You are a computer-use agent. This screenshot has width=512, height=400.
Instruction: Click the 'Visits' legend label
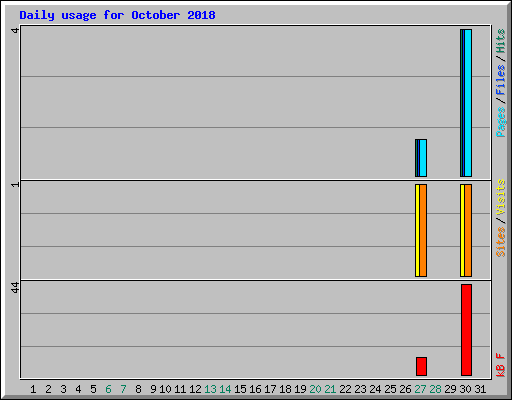point(501,197)
